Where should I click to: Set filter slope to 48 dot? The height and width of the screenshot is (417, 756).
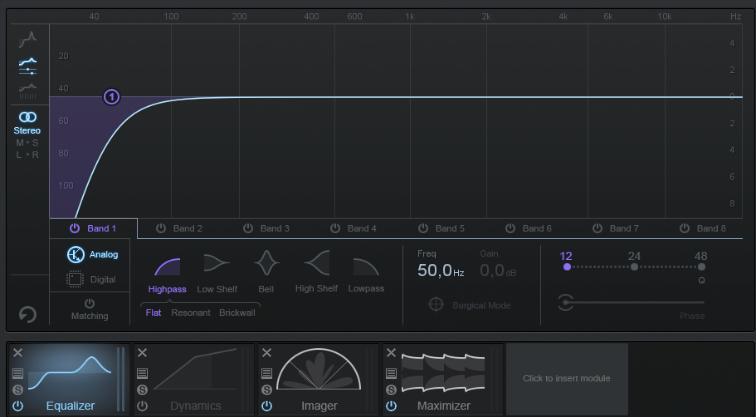coord(702,267)
